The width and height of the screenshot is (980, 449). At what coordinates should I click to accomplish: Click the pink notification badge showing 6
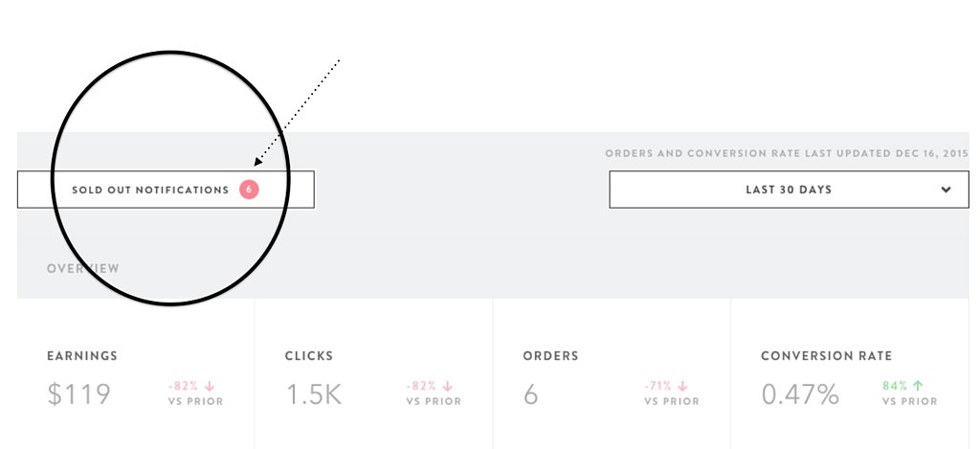[x=249, y=190]
